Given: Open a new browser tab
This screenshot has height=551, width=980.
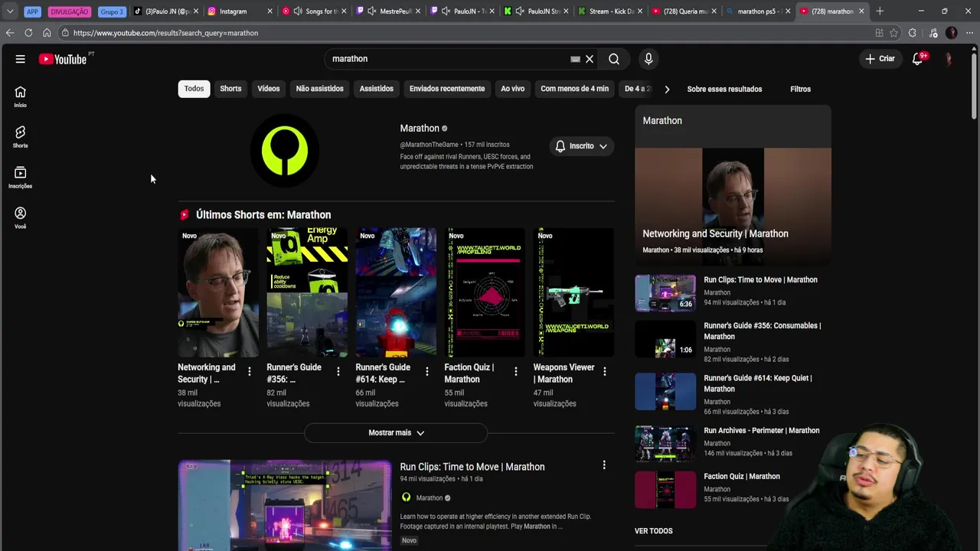Looking at the screenshot, I should pyautogui.click(x=880, y=11).
